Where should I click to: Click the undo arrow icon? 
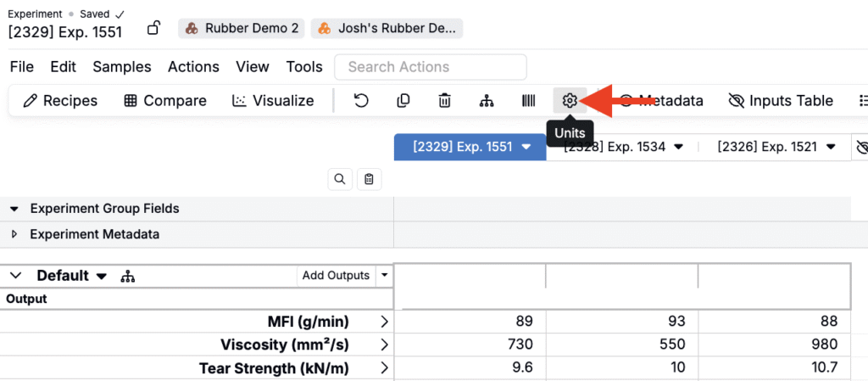[361, 101]
